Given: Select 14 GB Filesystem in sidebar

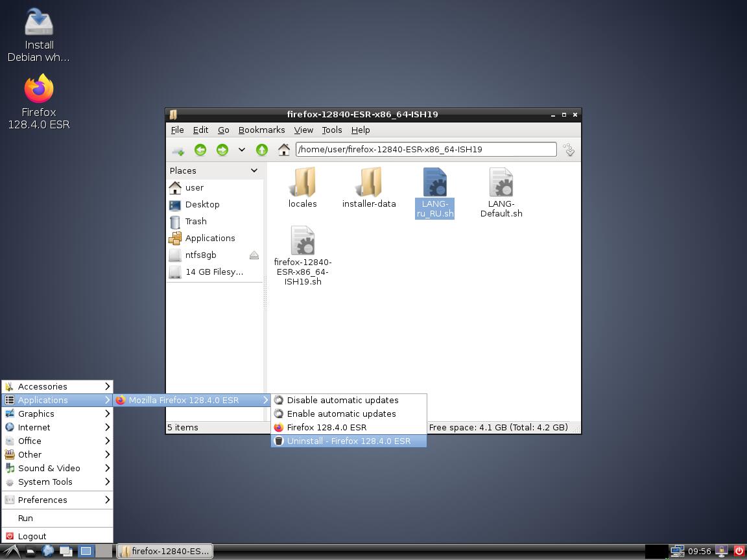Looking at the screenshot, I should tap(215, 272).
